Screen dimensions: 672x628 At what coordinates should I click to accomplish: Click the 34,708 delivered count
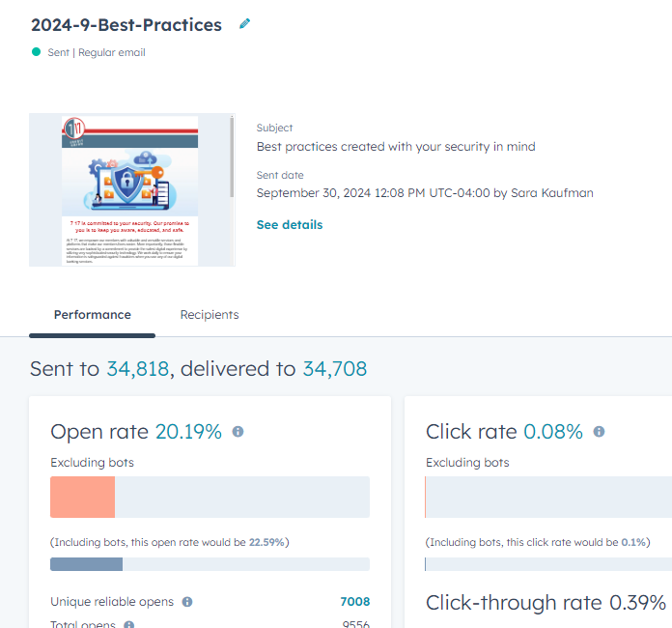[335, 369]
